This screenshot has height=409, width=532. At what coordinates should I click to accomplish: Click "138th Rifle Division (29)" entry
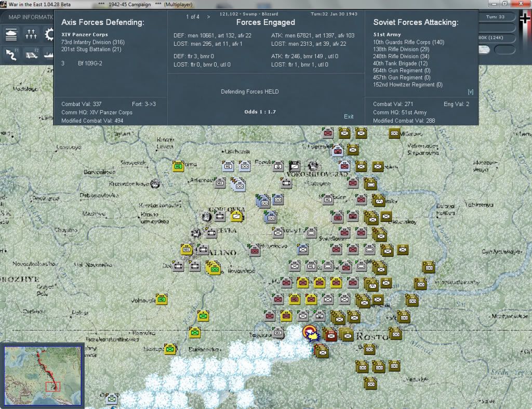tap(401, 49)
